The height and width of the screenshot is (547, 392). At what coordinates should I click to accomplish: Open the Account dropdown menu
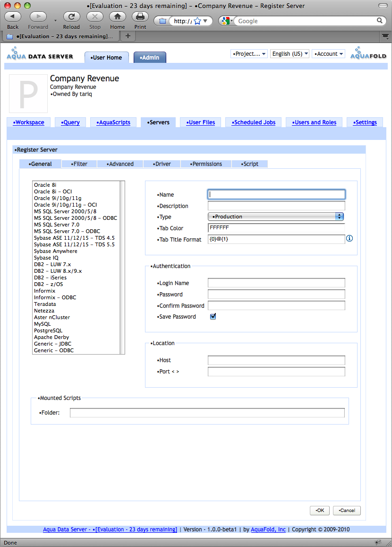pyautogui.click(x=329, y=54)
